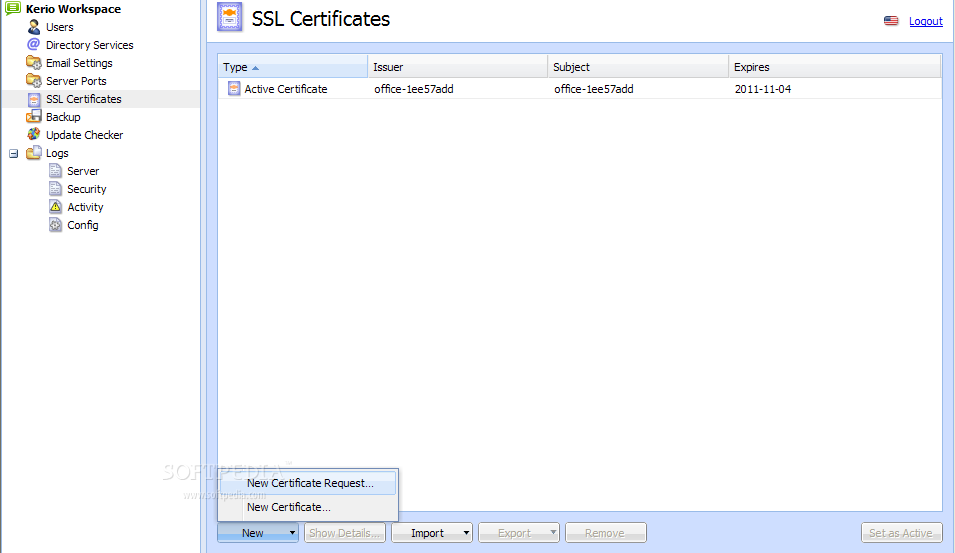The width and height of the screenshot is (955, 553).
Task: Open the Export dropdown arrow
Action: 553,533
